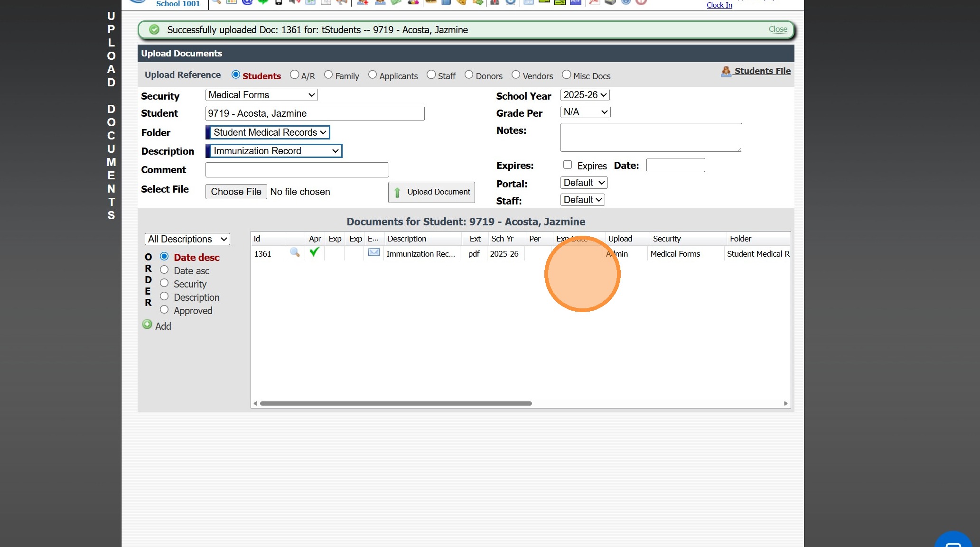Open the All Descriptions filter dropdown

coord(187,239)
